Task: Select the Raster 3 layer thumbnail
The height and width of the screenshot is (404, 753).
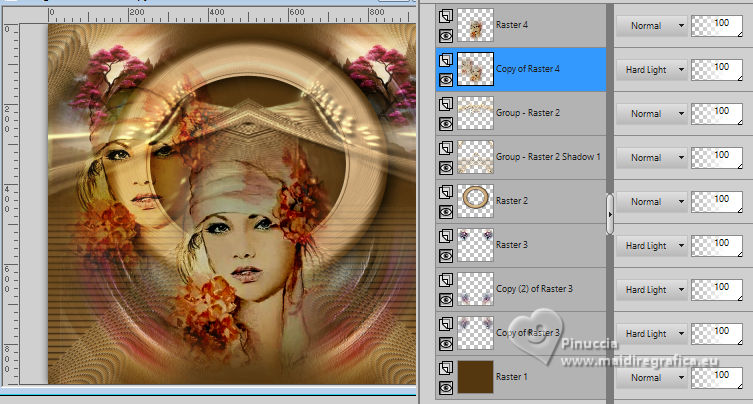Action: pos(475,245)
